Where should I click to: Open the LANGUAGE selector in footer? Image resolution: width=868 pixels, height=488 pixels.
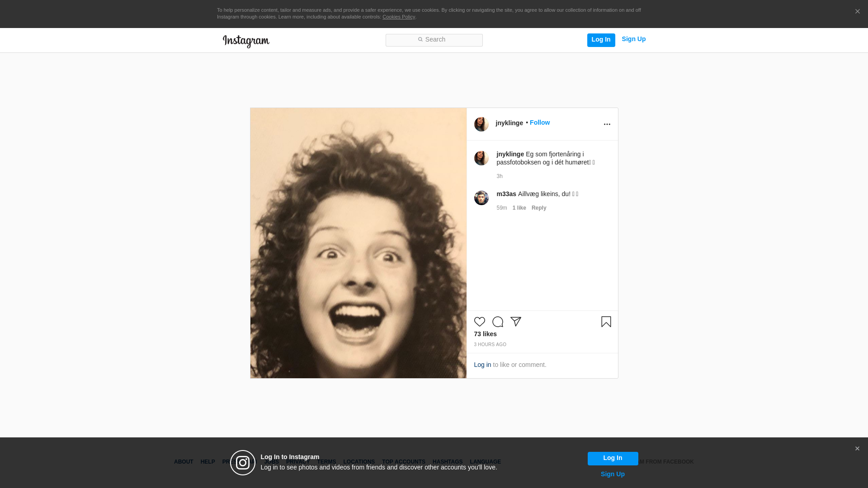pos(485,462)
